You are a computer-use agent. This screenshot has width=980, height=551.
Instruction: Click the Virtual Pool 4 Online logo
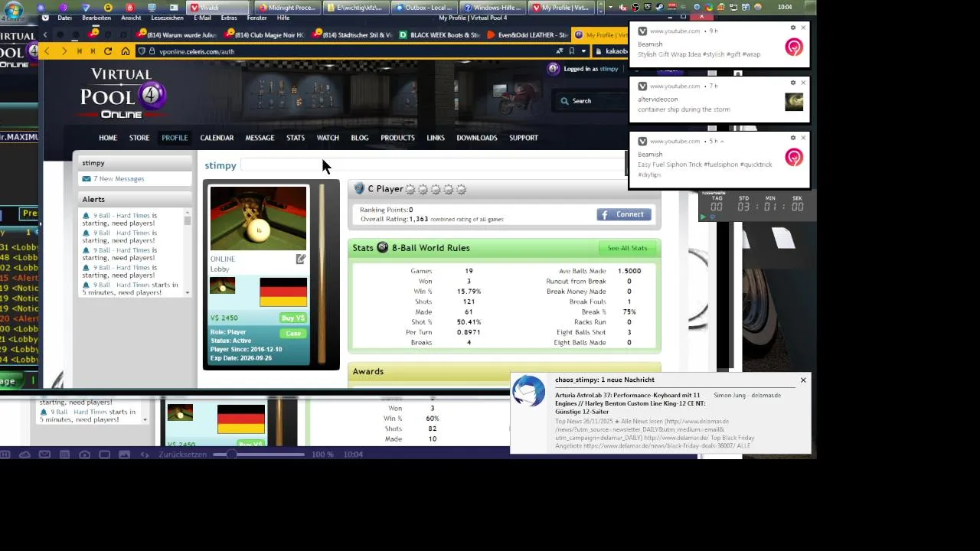coord(122,93)
